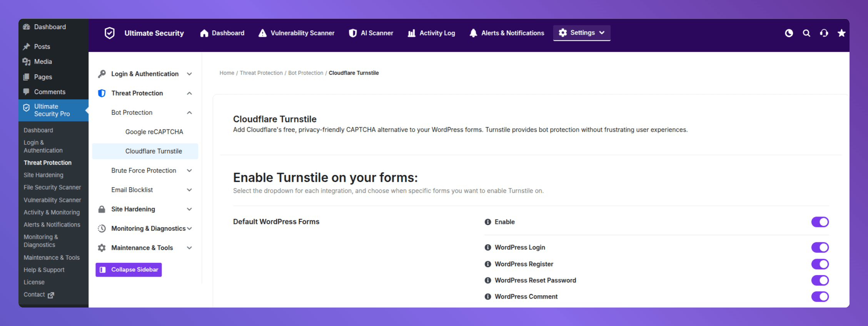Open Dashboard tab in plugin top bar

coord(222,33)
